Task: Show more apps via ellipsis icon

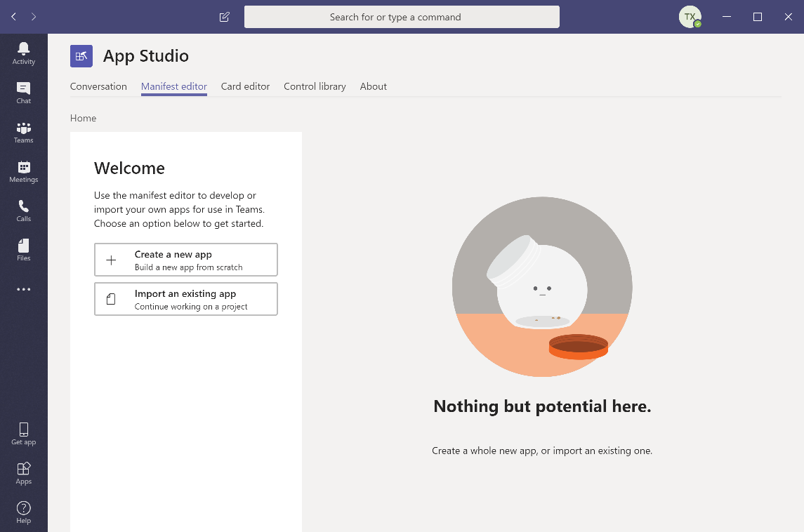Action: pos(24,290)
